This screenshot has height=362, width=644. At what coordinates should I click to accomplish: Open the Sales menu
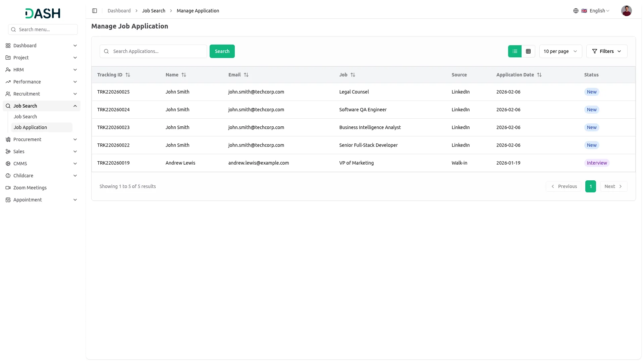[42, 152]
